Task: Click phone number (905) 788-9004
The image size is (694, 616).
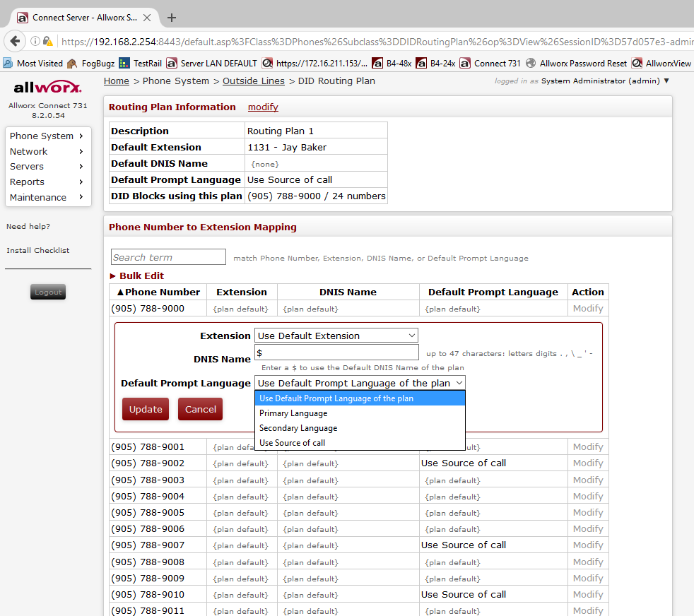Action: coord(148,497)
